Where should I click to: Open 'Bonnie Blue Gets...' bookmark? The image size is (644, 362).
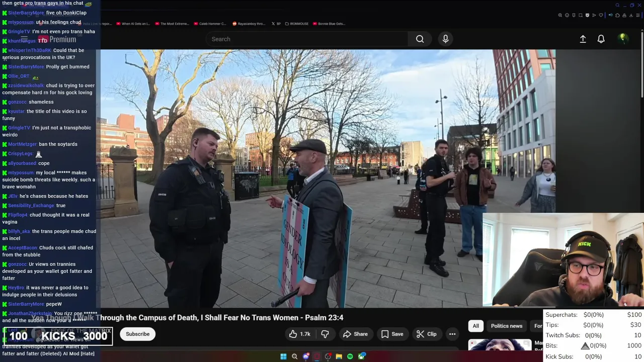coord(329,24)
